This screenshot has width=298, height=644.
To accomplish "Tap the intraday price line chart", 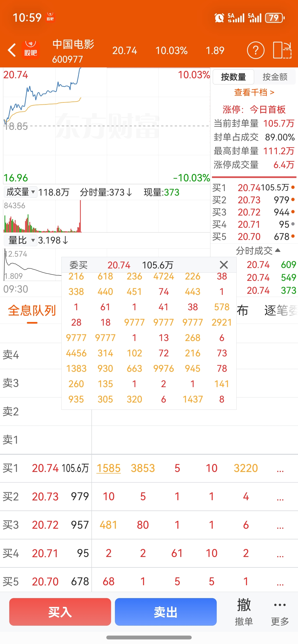I will (x=107, y=126).
